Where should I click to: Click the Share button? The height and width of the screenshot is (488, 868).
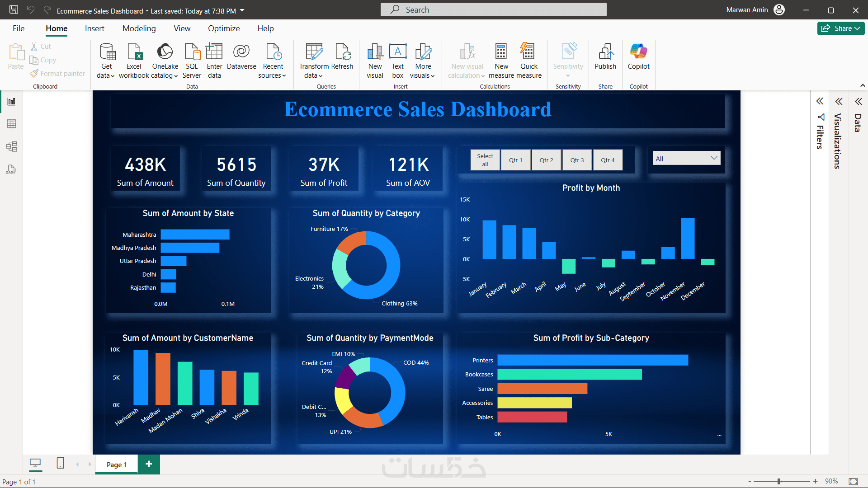tap(840, 28)
